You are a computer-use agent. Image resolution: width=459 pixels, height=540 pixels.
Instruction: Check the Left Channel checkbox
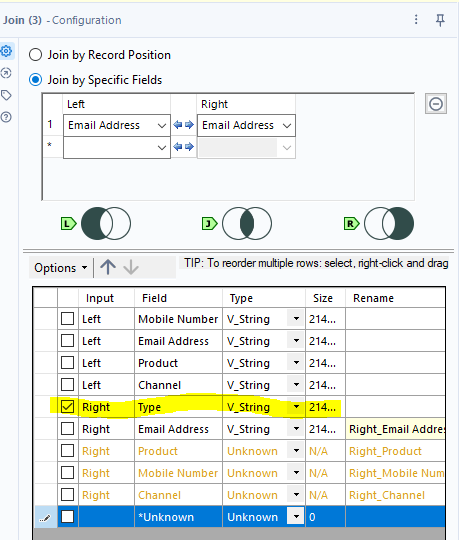67,385
